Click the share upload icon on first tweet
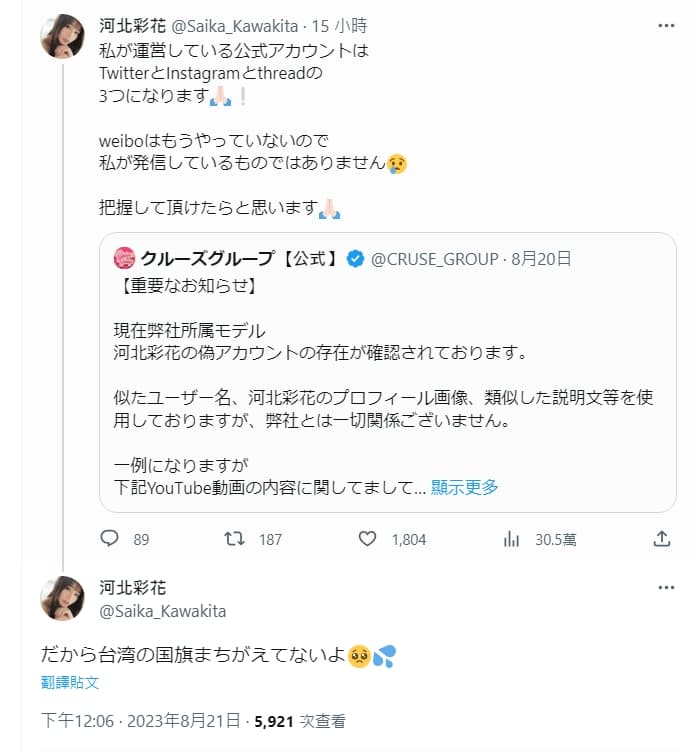The image size is (695, 751). pos(661,539)
